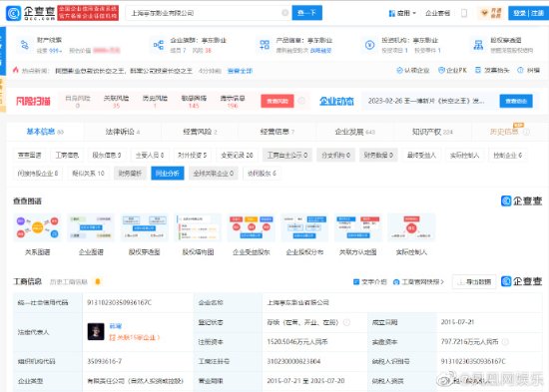Viewport: 549px width, 392px height.
Task: Click the 关联15家企业 link
Action: click(135, 338)
